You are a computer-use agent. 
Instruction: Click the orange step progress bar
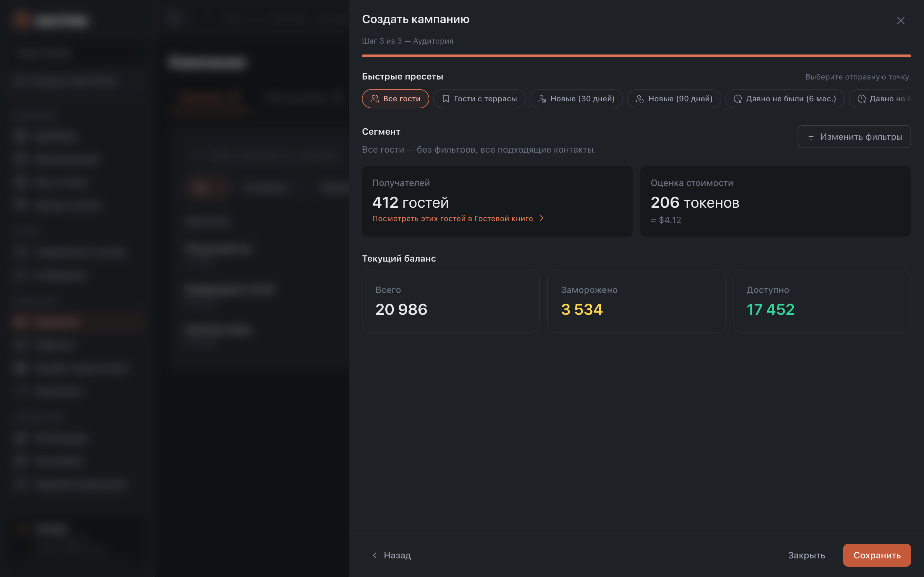636,56
